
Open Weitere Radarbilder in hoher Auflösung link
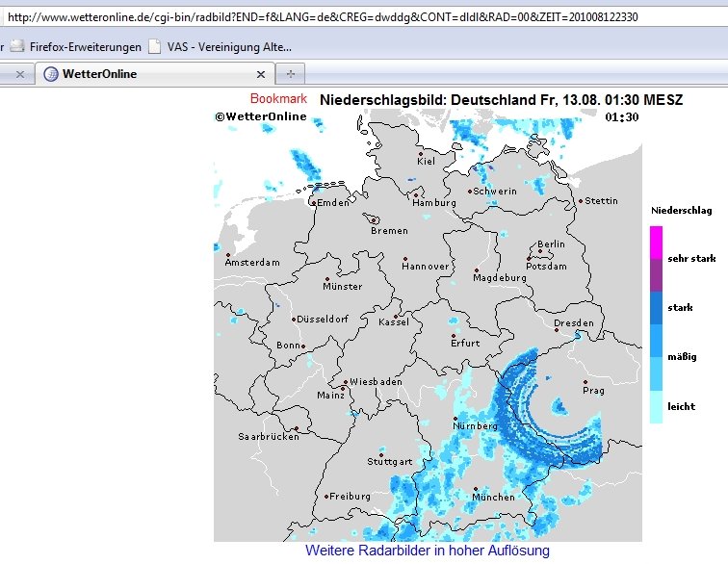click(x=428, y=551)
